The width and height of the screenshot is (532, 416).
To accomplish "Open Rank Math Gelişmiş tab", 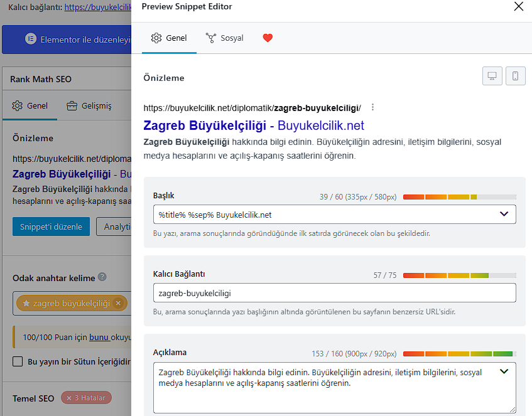I will (89, 106).
